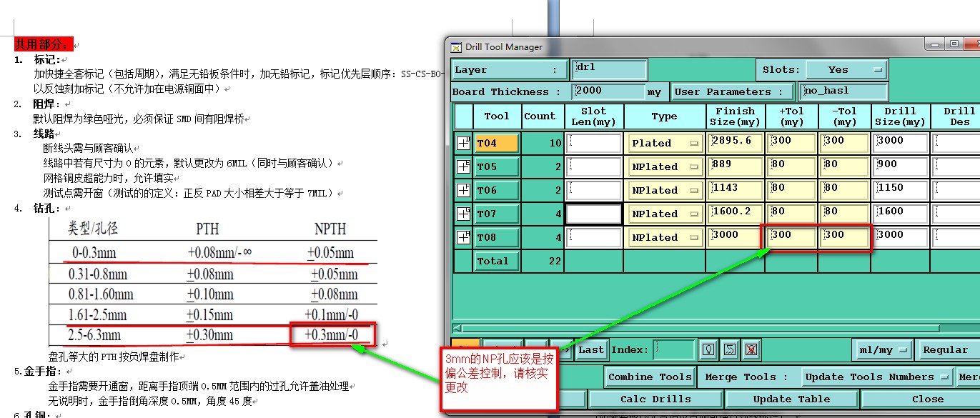The height and width of the screenshot is (418, 980).
Task: Click the Drill Size field showing 1150
Action: coord(900,190)
